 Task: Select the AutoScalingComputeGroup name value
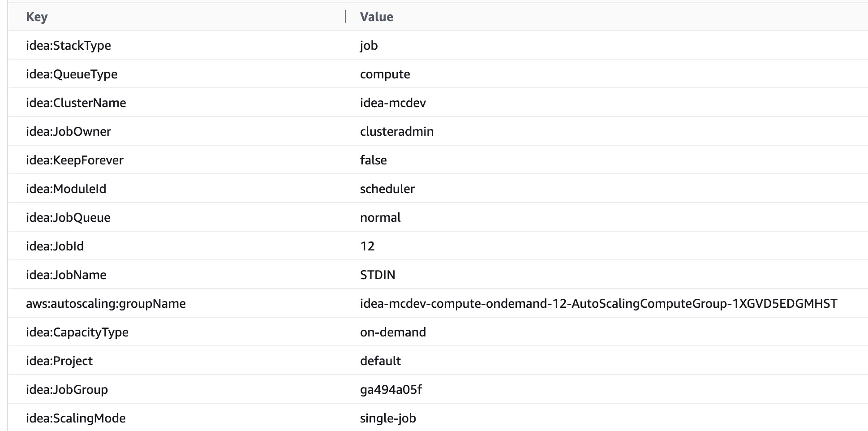[x=598, y=304]
